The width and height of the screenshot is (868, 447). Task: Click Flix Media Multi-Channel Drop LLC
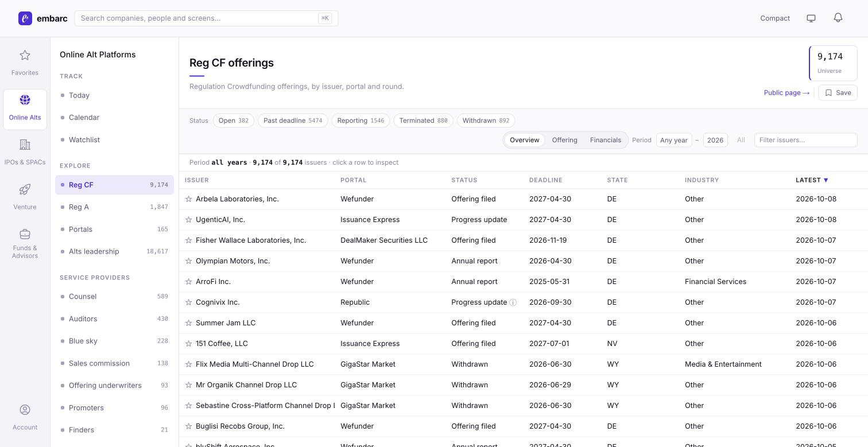coord(255,364)
